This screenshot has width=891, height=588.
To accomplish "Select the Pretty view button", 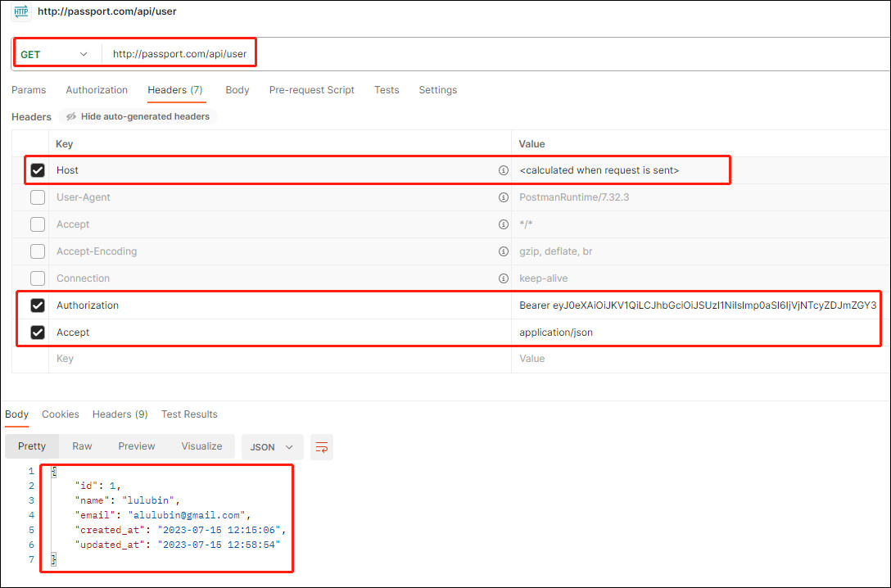I will click(x=32, y=446).
